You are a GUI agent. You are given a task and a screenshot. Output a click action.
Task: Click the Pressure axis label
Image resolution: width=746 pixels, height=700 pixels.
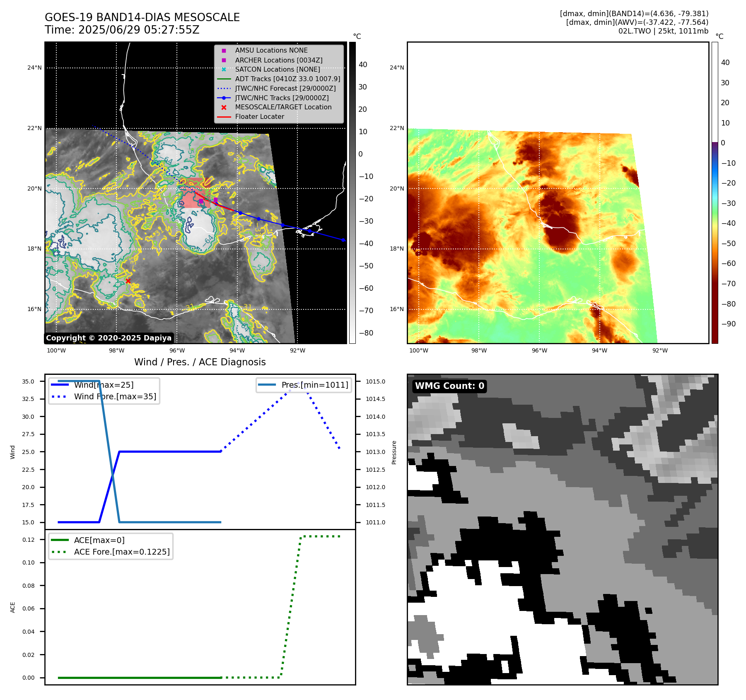pyautogui.click(x=394, y=452)
